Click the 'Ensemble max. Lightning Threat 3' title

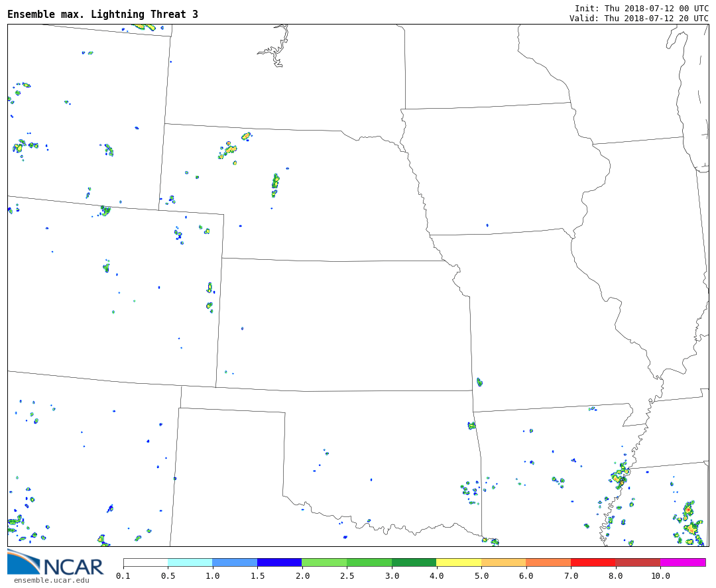click(103, 15)
